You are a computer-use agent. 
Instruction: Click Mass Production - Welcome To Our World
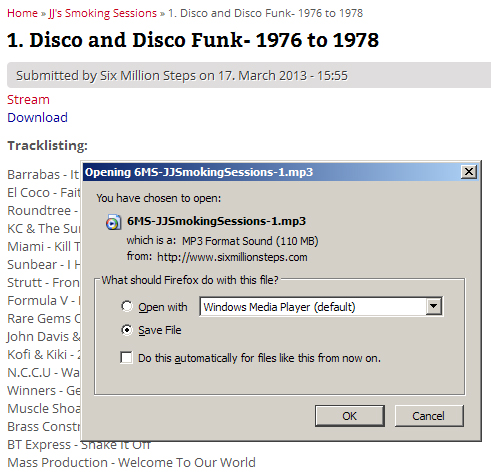tap(131, 462)
